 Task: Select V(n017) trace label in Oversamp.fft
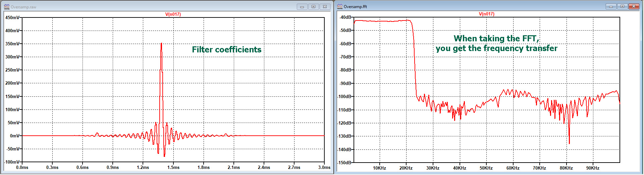point(486,14)
